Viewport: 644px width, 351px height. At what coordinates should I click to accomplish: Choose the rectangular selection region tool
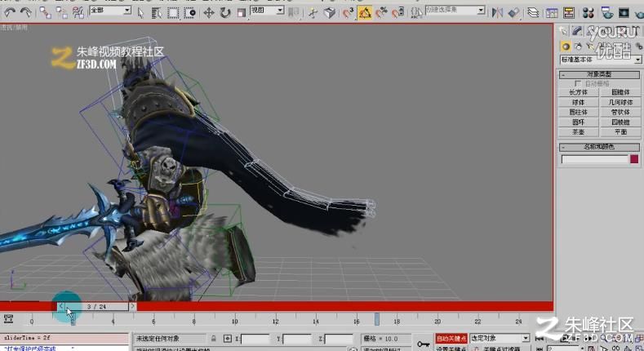click(173, 13)
